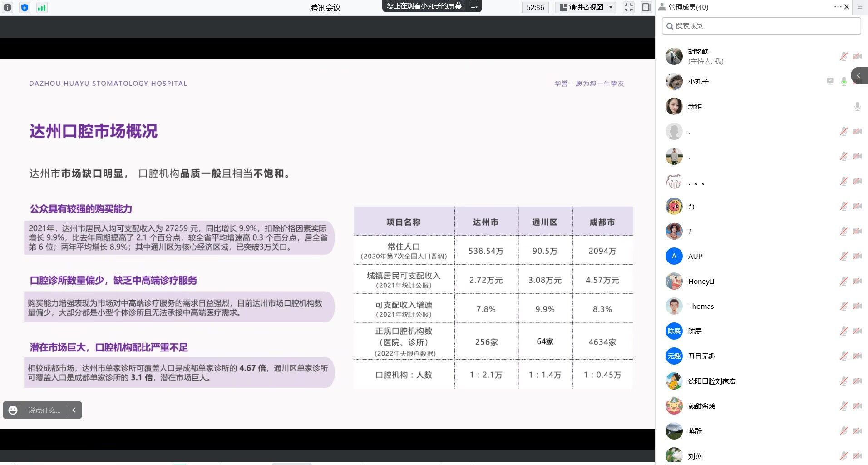
Task: Click the 搜索成员 search field
Action: coord(761,26)
